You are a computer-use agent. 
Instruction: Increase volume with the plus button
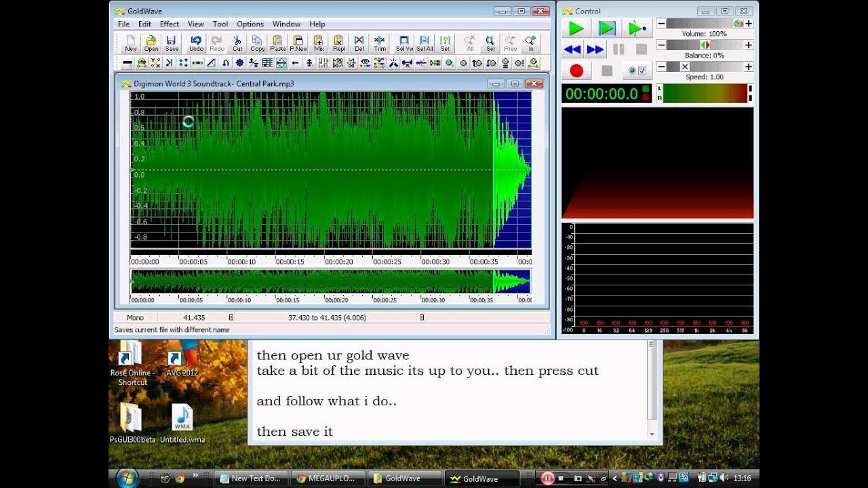749,24
